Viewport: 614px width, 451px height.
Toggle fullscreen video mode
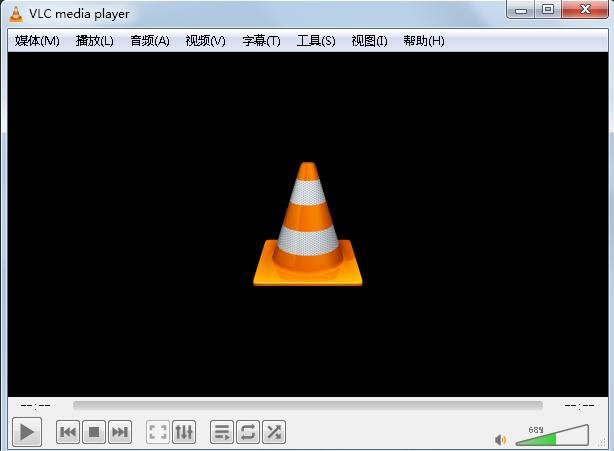158,432
